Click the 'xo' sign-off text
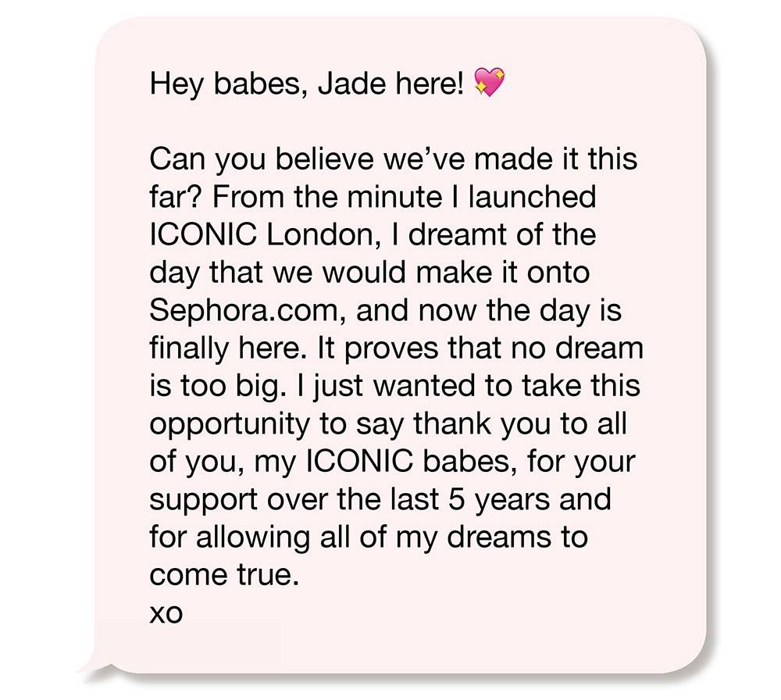781x700 pixels. click(166, 614)
